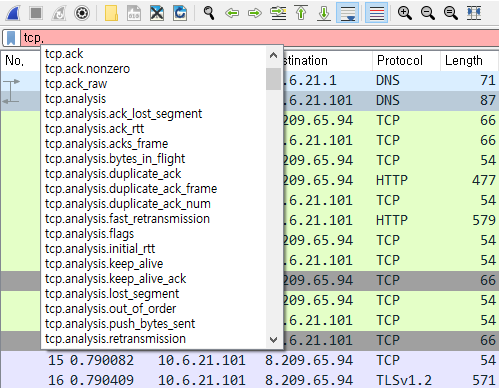The width and height of the screenshot is (499, 388).
Task: Zoom in main window text
Action: 405,13
